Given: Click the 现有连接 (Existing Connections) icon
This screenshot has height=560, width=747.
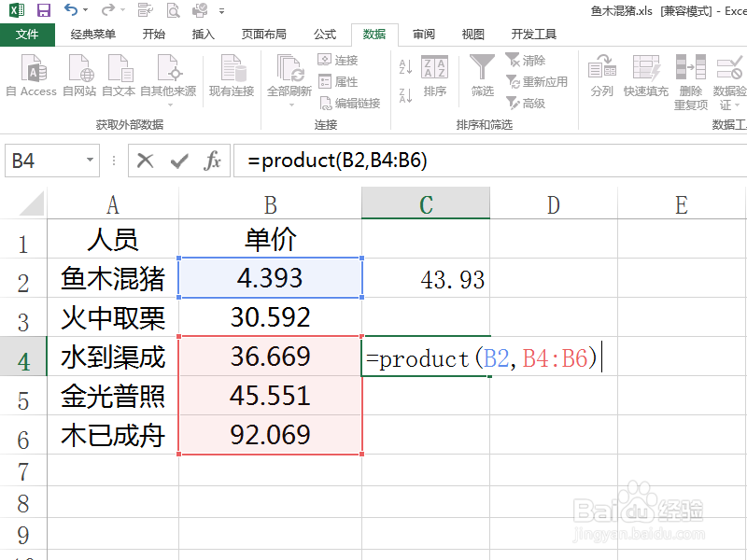Looking at the screenshot, I should pos(232,75).
